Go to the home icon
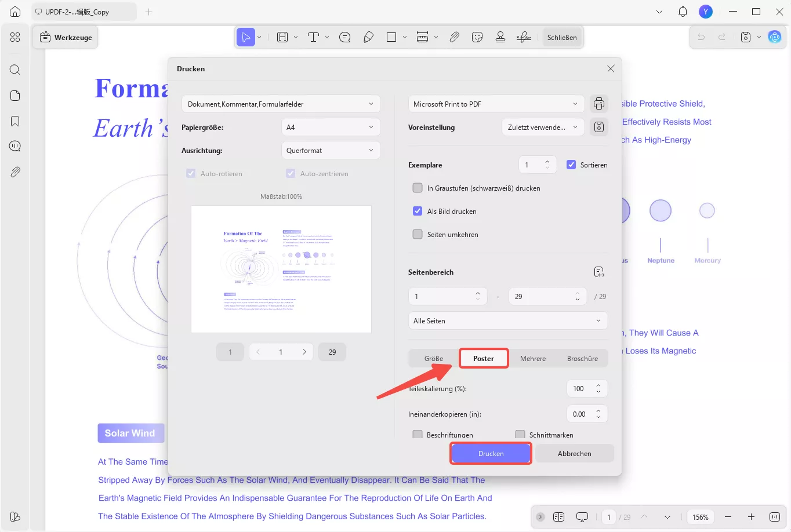Screen dimensions: 791x532 [x=15, y=12]
